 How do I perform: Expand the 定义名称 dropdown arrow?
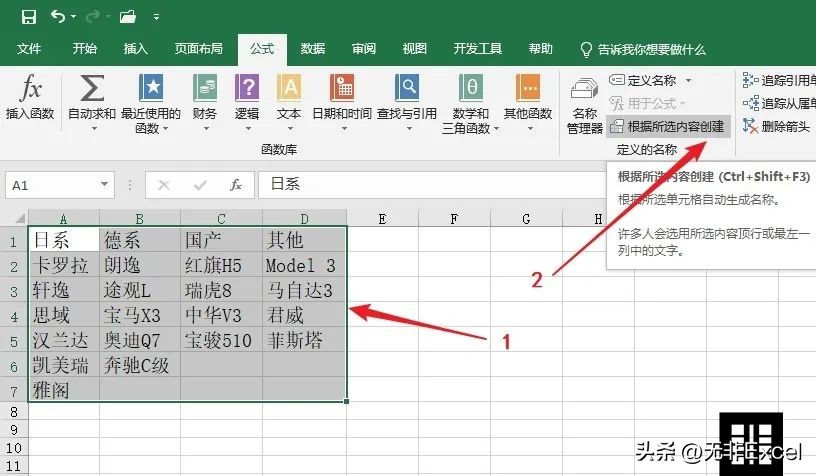point(688,81)
